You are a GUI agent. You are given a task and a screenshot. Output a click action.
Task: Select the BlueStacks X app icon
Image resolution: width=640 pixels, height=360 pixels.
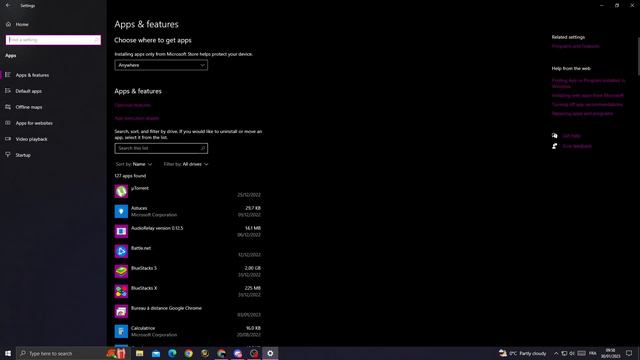(x=121, y=291)
